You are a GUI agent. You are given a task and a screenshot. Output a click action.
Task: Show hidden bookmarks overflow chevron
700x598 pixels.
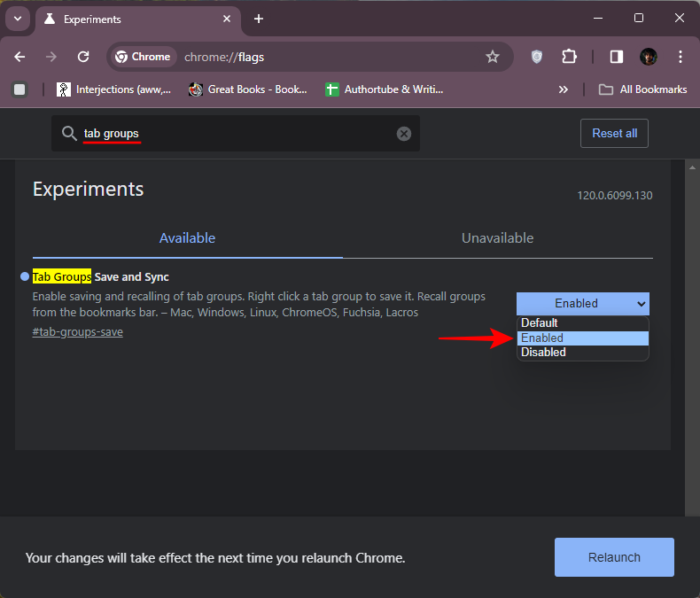click(564, 89)
